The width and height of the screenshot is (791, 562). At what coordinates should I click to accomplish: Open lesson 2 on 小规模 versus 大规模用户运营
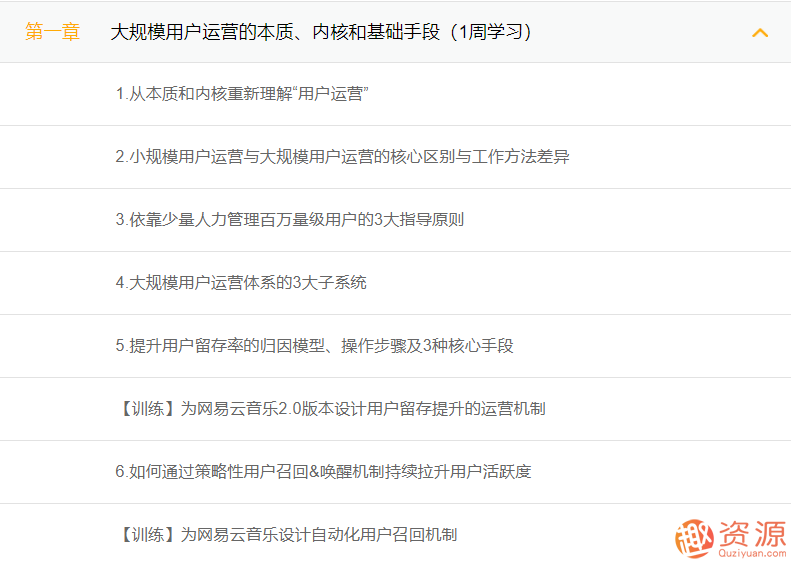[342, 157]
